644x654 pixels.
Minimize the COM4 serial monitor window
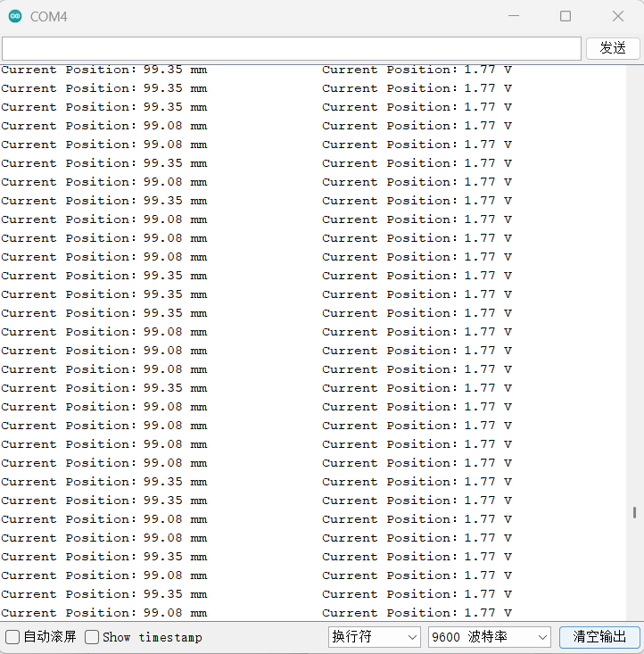[513, 16]
